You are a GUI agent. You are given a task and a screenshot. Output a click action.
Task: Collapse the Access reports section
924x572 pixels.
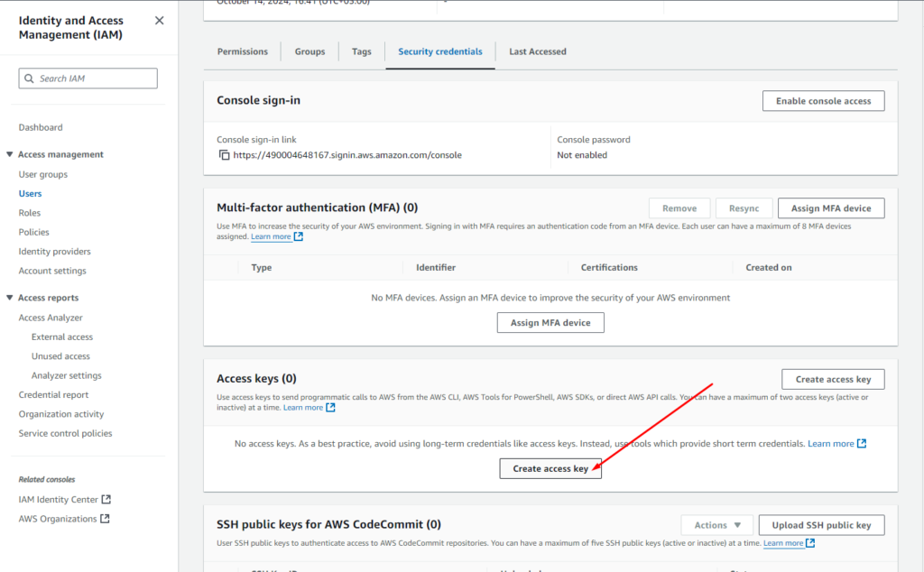click(10, 298)
